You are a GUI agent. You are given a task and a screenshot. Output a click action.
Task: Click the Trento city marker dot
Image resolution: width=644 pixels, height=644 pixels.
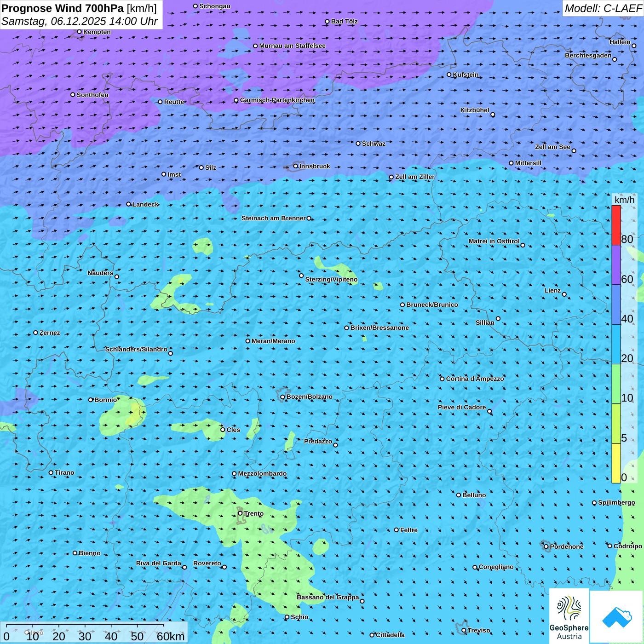click(x=240, y=513)
